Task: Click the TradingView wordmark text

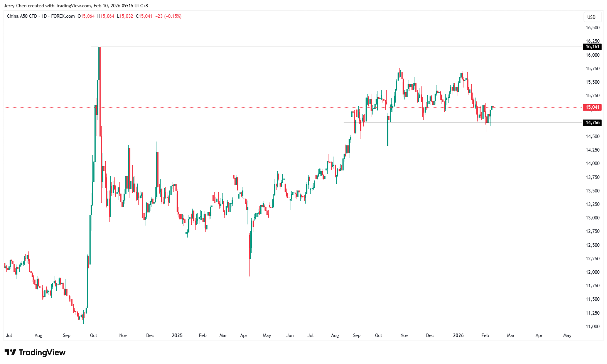Action: point(42,352)
